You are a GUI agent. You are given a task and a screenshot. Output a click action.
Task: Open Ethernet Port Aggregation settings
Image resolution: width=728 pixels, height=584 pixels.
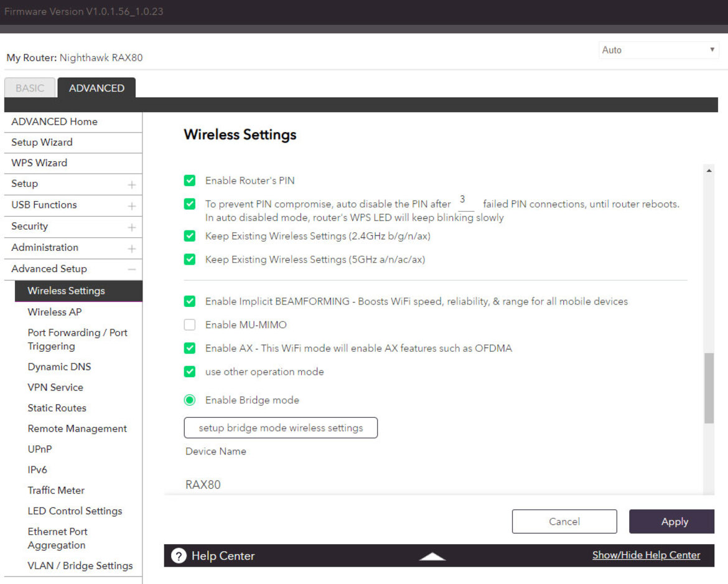pos(58,538)
